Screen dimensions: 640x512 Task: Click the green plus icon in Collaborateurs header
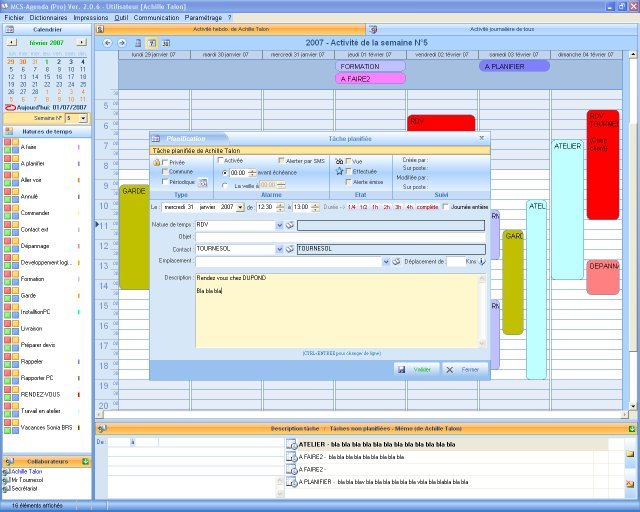(85, 461)
